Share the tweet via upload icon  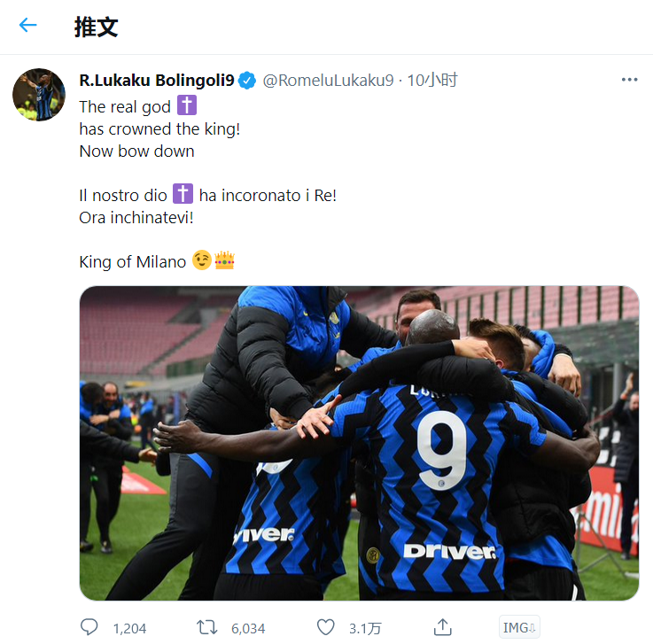tap(442, 627)
